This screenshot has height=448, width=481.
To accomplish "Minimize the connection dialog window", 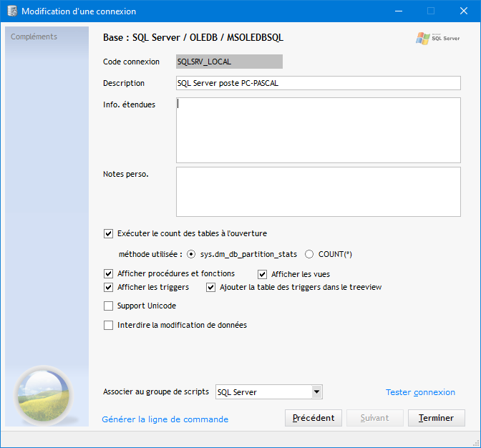I will pyautogui.click(x=399, y=11).
